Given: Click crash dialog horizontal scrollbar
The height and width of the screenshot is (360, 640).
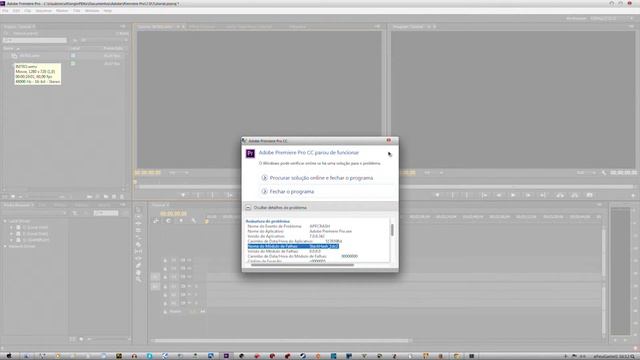Looking at the screenshot, I should [302, 265].
